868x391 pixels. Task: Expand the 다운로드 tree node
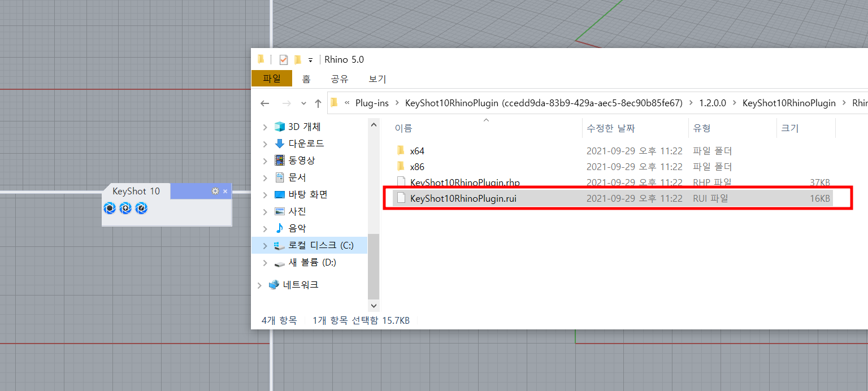click(x=265, y=144)
